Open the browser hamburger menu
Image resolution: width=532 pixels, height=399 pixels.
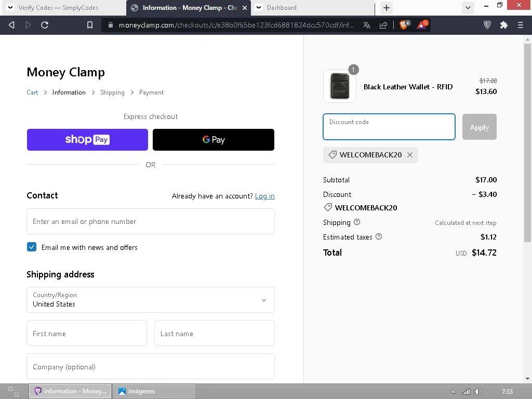click(x=521, y=25)
